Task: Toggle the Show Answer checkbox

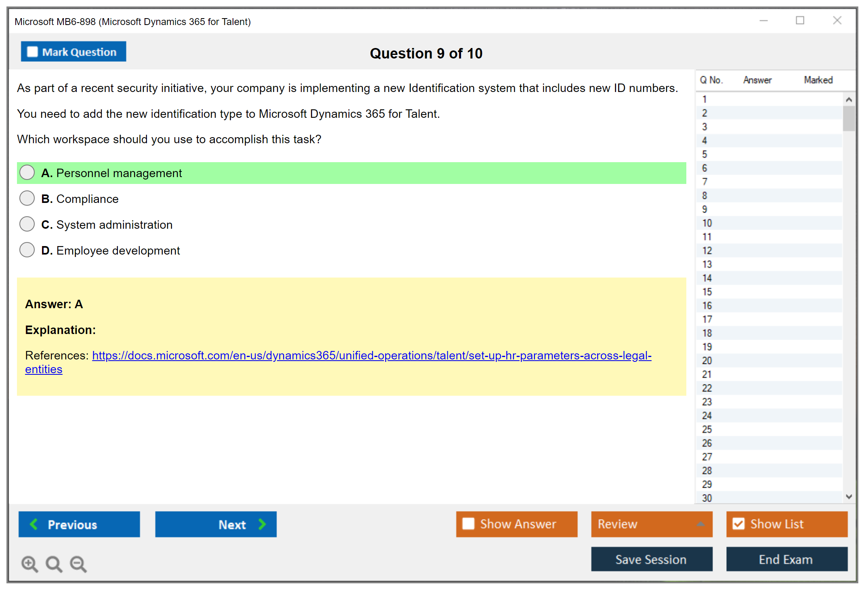Action: (x=468, y=524)
